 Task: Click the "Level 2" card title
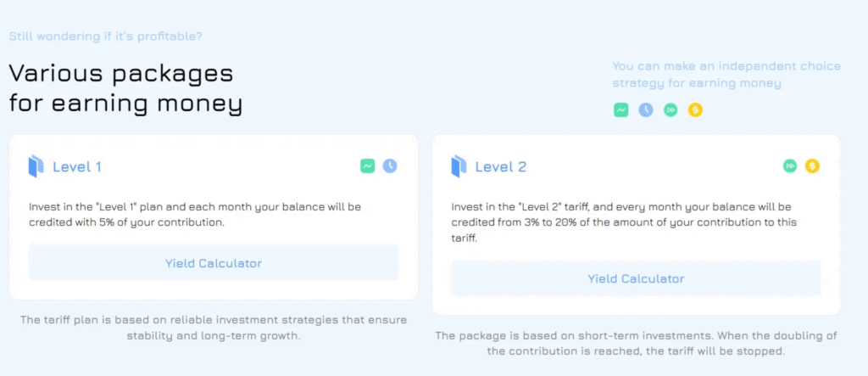point(500,167)
